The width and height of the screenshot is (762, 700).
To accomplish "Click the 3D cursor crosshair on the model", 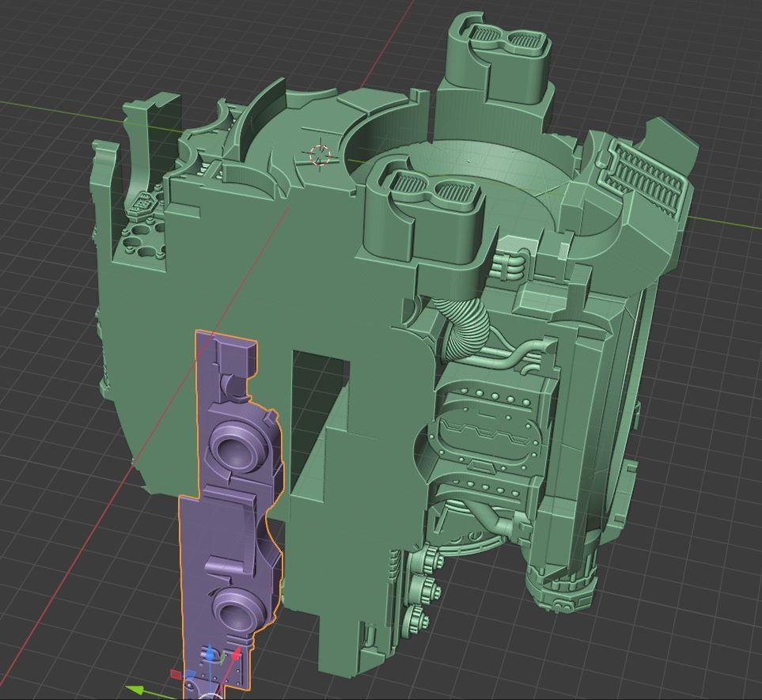I will [320, 155].
